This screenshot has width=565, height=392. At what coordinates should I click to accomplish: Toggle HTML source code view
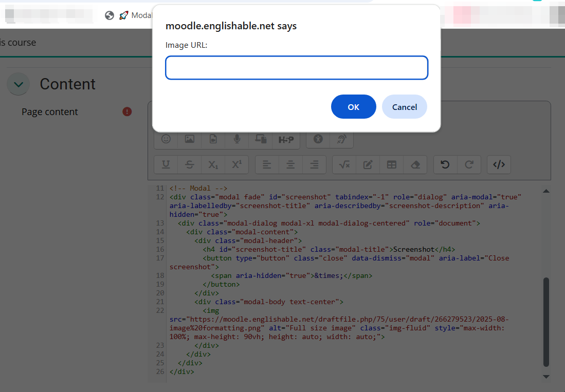499,164
